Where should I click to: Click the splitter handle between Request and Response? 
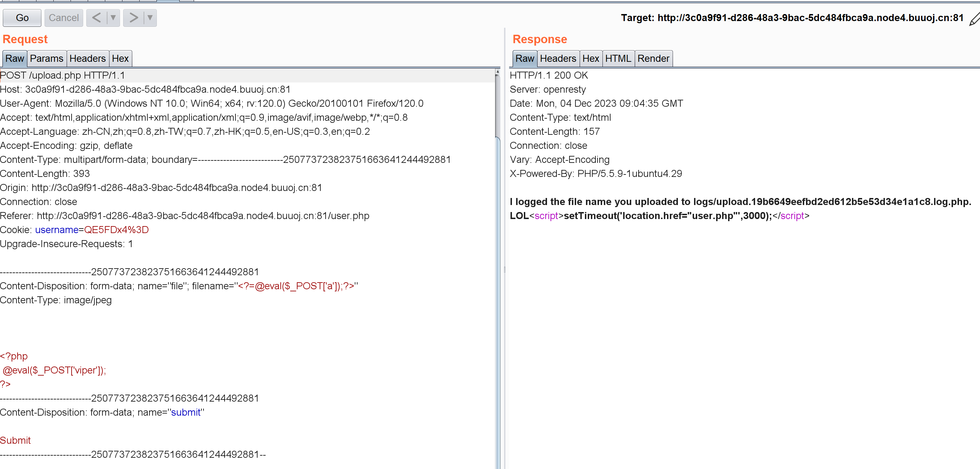click(505, 270)
